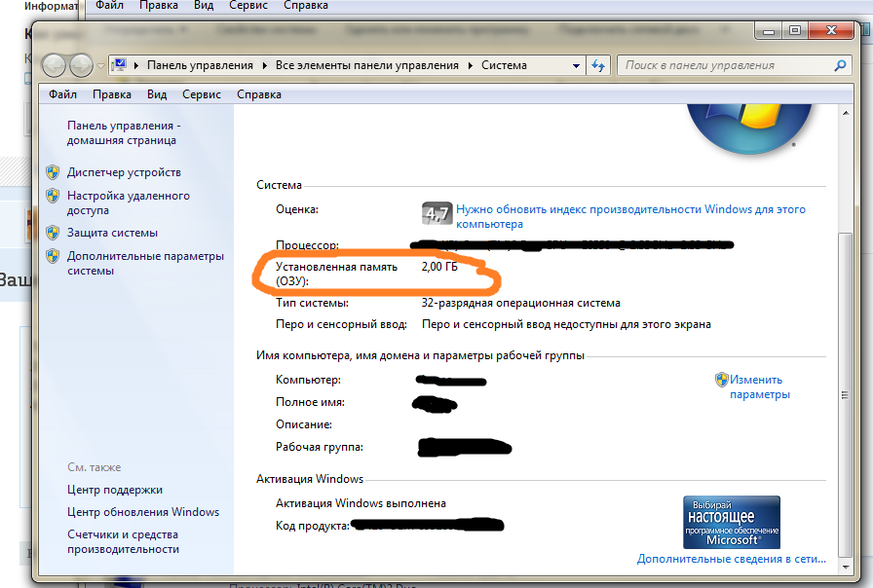The image size is (873, 588).
Task: Open Сервис menu in background window
Action: pos(248,6)
